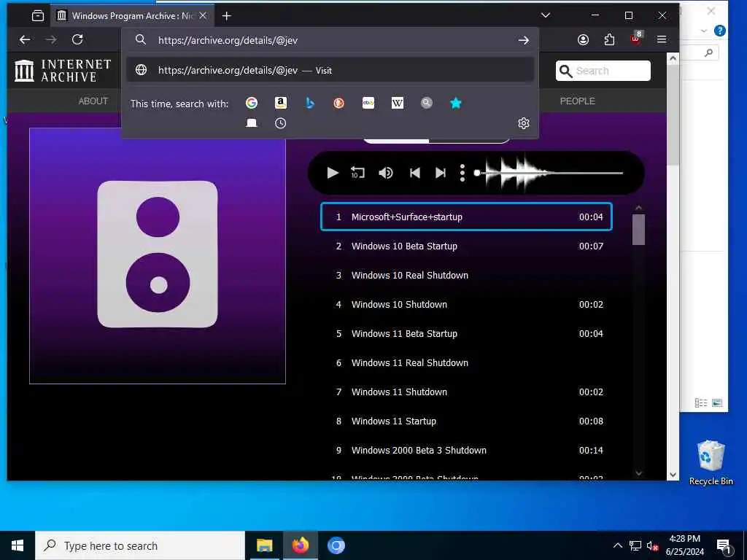Go back to the previous page
Image resolution: width=747 pixels, height=560 pixels.
tap(25, 39)
